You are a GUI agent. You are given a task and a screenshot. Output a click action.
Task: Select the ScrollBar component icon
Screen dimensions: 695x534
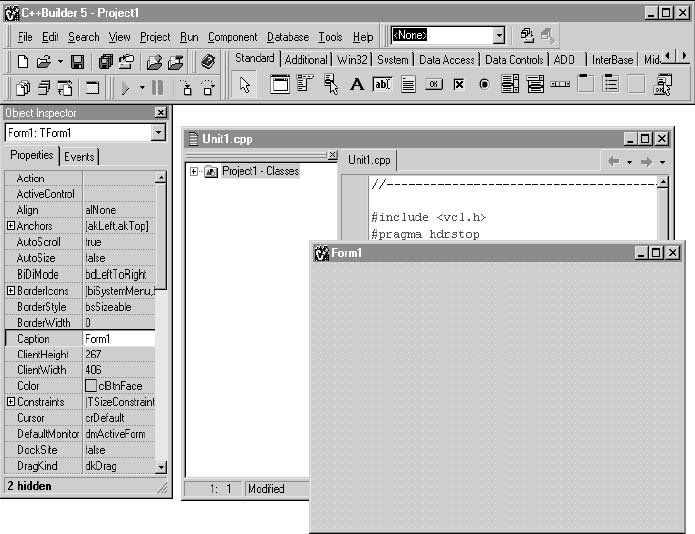(560, 84)
